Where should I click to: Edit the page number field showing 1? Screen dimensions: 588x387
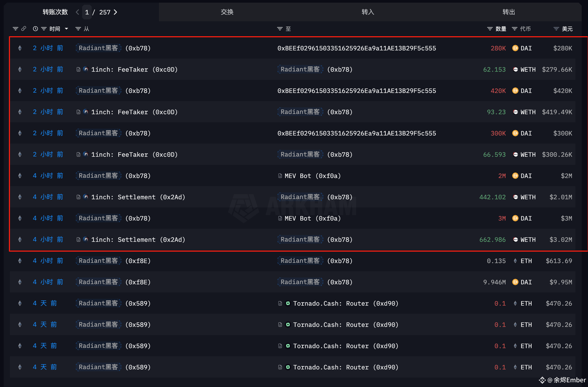point(87,12)
